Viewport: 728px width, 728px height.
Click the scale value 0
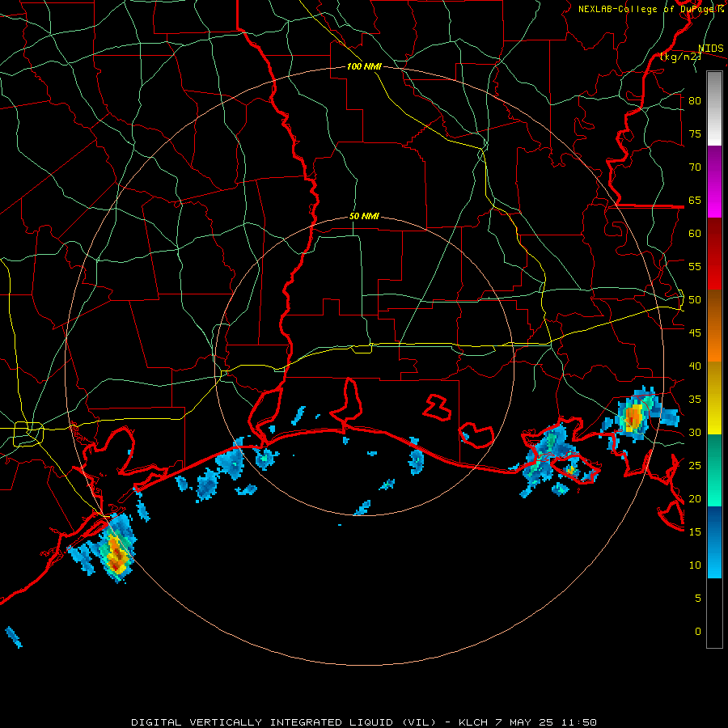(x=698, y=632)
